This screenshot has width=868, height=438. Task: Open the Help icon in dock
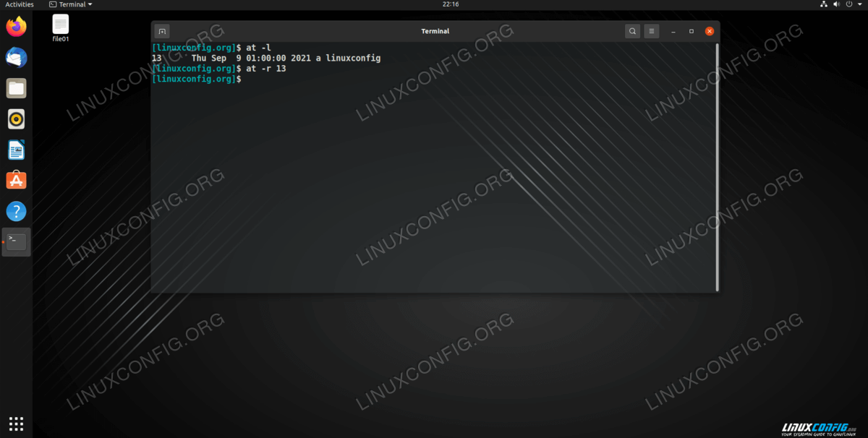tap(16, 211)
